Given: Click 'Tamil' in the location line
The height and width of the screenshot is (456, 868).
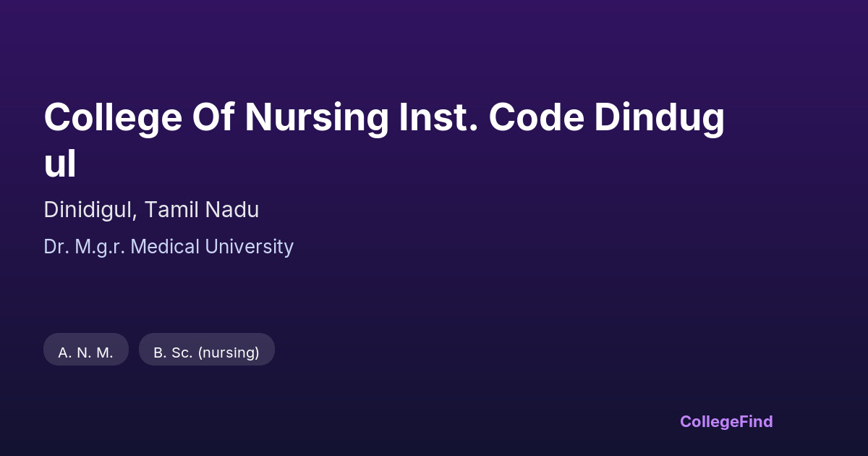Looking at the screenshot, I should 171,210.
